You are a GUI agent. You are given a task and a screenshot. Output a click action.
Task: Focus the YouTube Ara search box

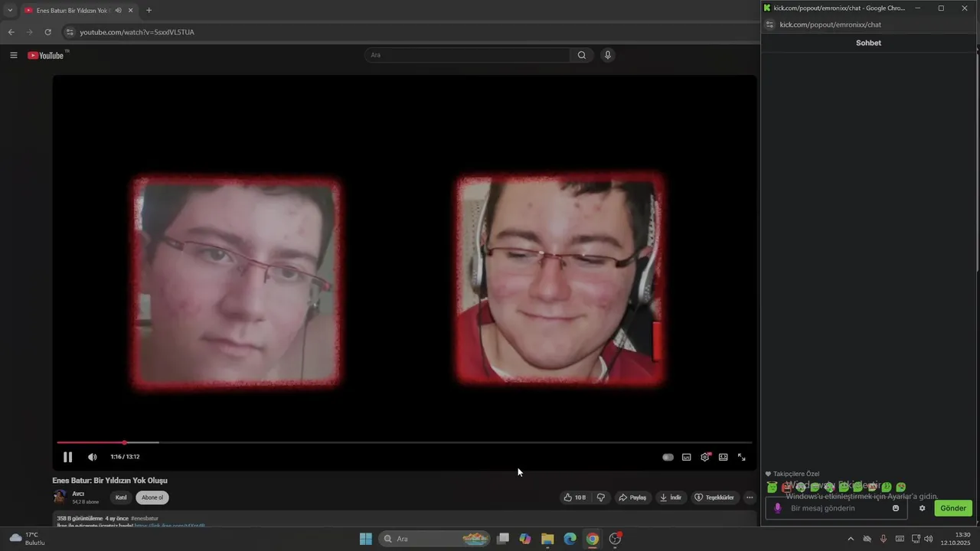pos(467,55)
